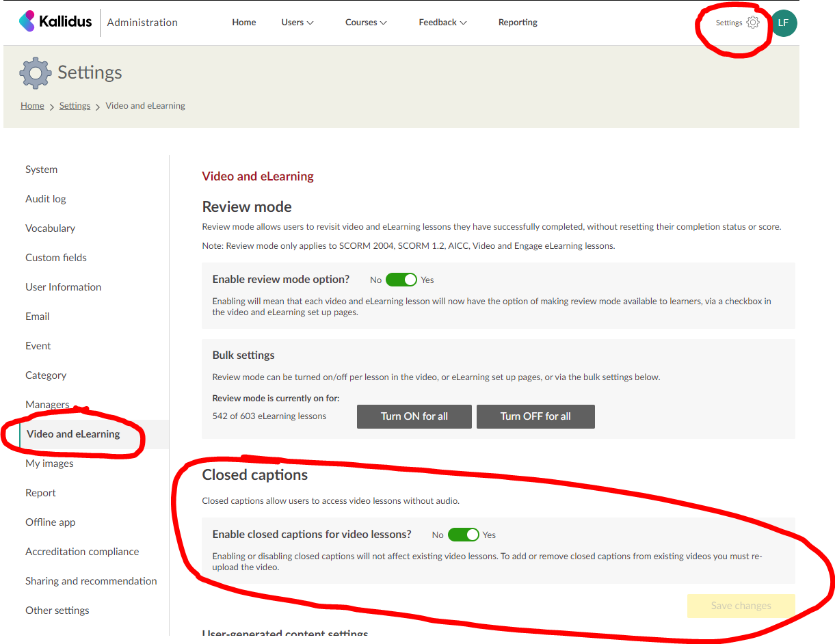Open Category settings section
Viewport: 835px width, 644px height.
46,375
